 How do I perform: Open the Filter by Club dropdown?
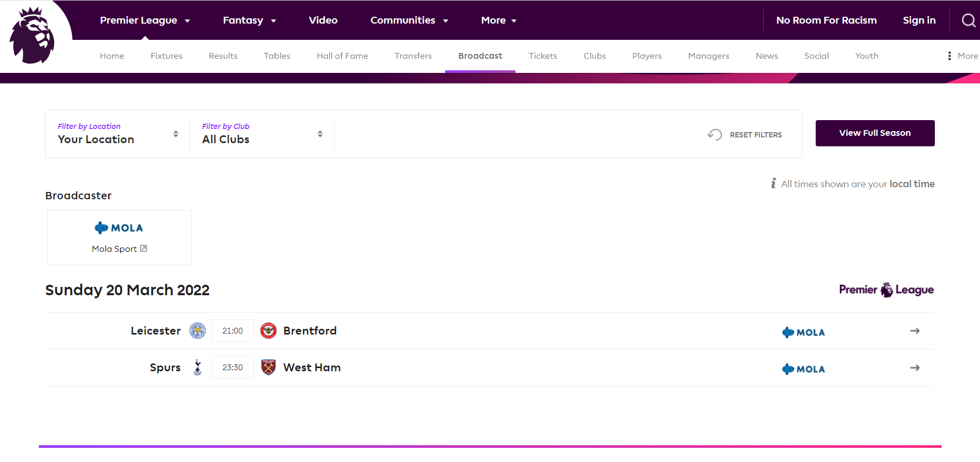[262, 134]
